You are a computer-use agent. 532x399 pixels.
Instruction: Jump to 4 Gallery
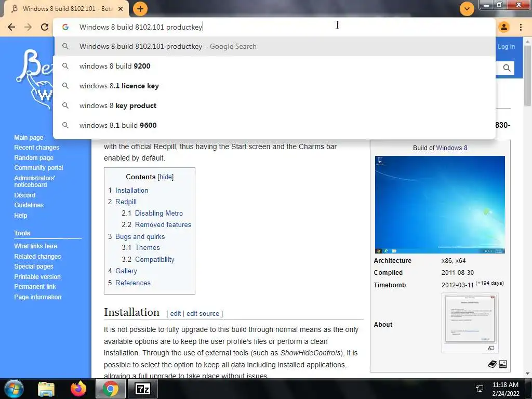[x=126, y=271]
